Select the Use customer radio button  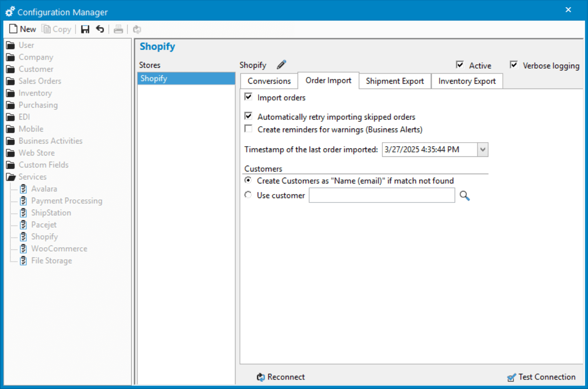248,194
